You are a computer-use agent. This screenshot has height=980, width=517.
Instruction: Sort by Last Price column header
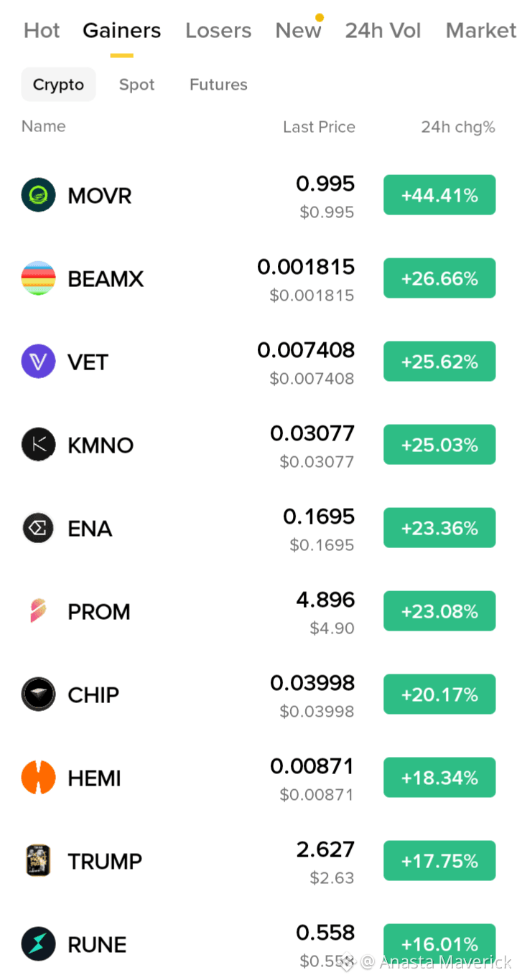319,127
